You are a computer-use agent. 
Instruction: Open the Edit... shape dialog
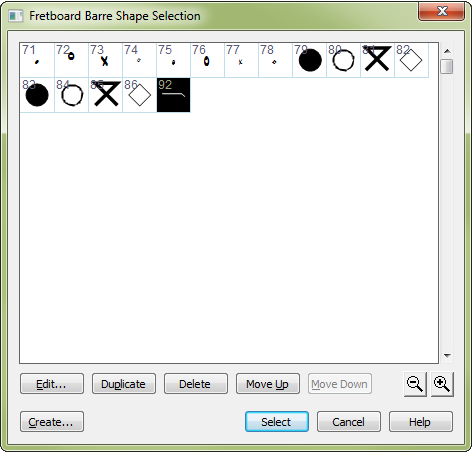click(52, 384)
